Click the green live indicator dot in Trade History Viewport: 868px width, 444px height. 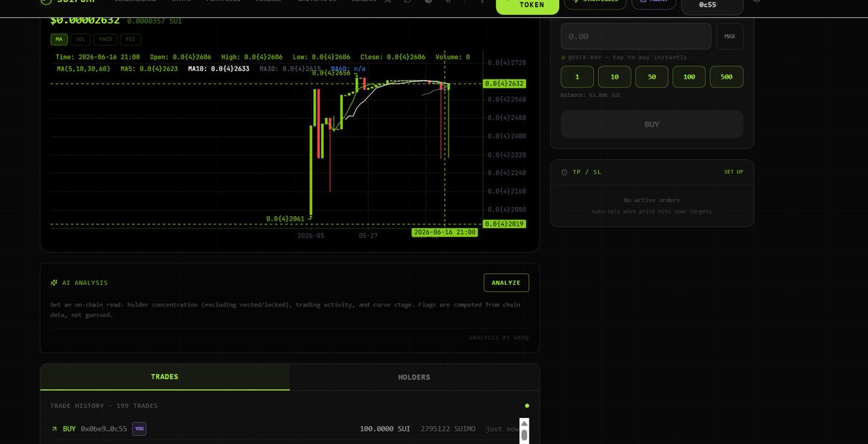[527, 406]
